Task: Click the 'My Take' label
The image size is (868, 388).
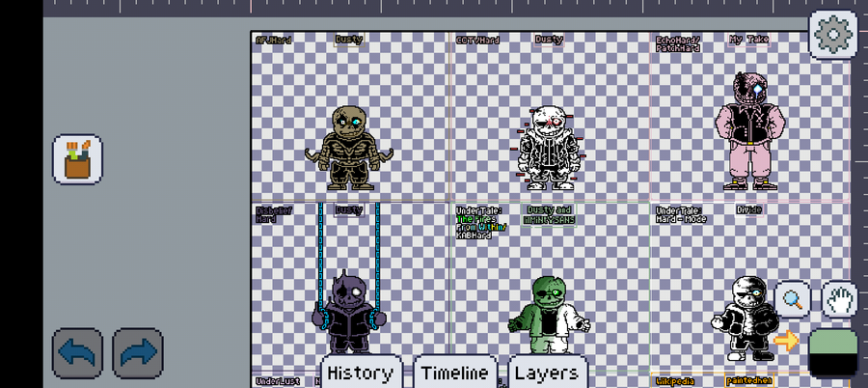Action: (749, 40)
